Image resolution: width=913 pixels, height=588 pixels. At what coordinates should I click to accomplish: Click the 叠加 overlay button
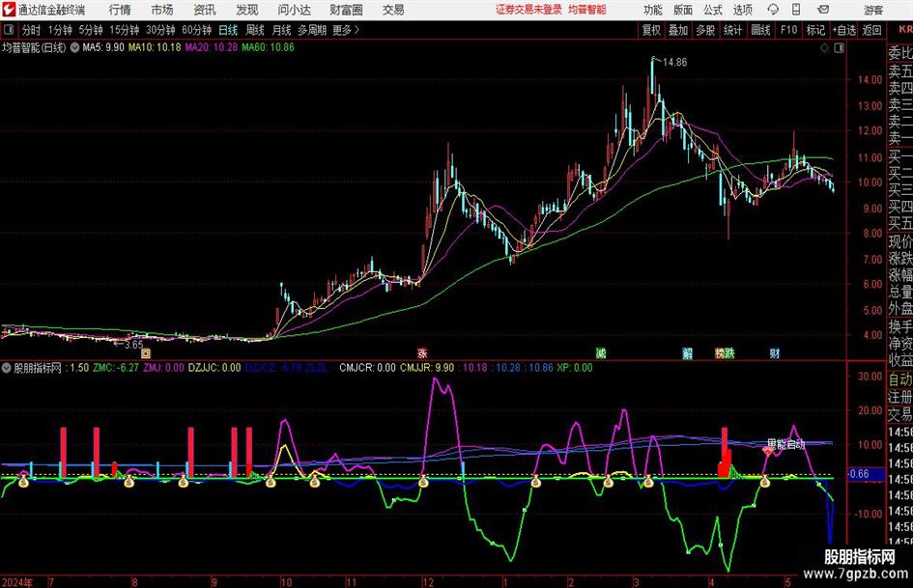678,30
